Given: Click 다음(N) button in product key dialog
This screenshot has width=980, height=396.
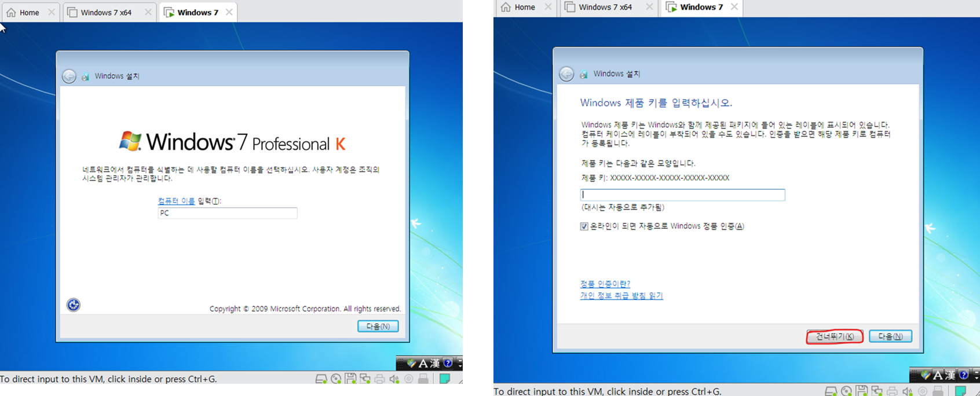Looking at the screenshot, I should 890,336.
